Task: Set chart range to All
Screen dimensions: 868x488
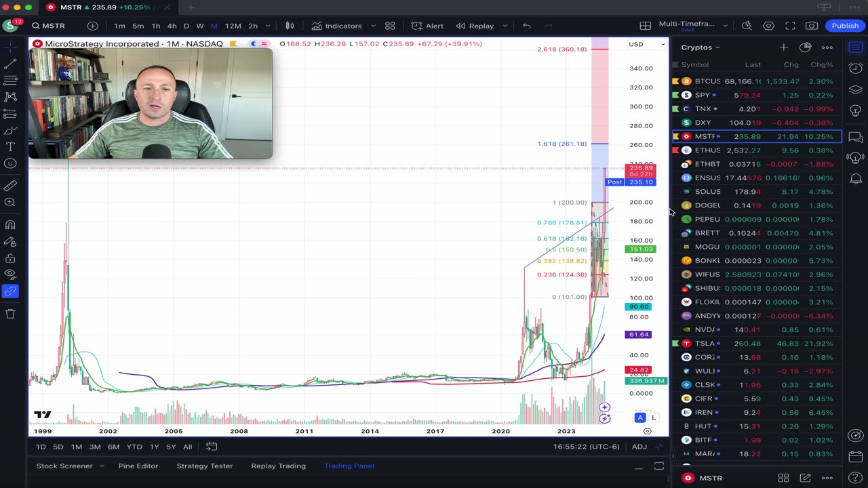Action: [187, 447]
